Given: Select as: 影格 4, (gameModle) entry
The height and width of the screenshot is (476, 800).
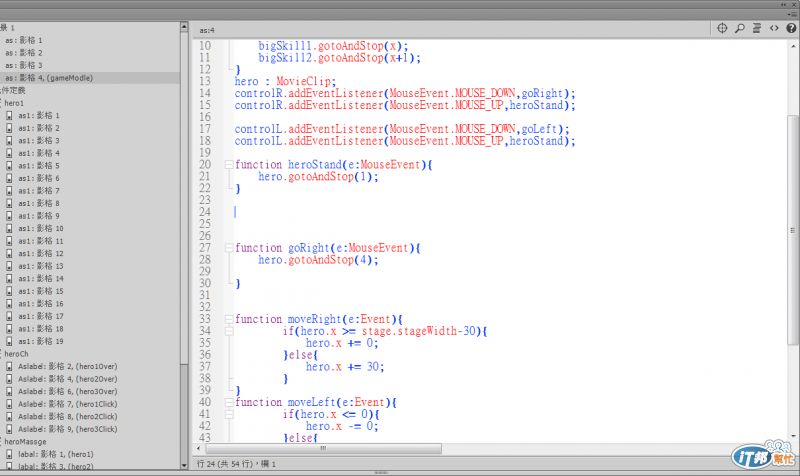Looking at the screenshot, I should 49,78.
